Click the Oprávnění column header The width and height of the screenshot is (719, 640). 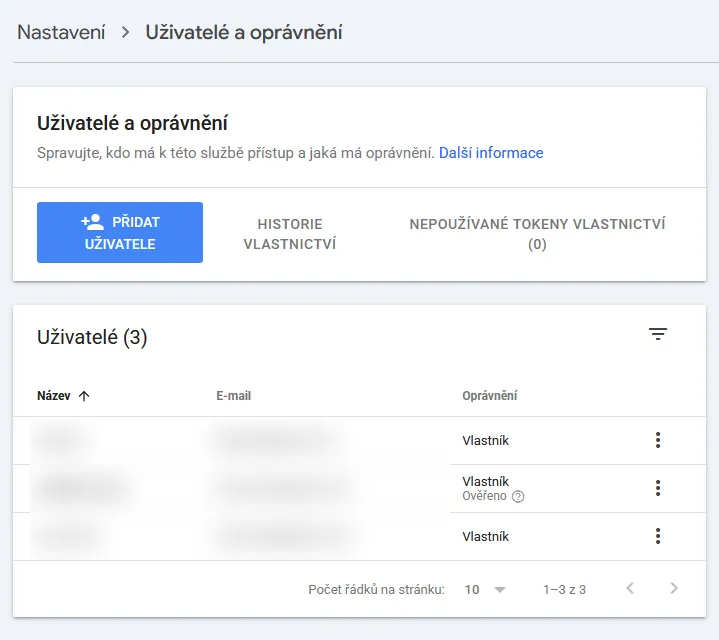click(489, 396)
